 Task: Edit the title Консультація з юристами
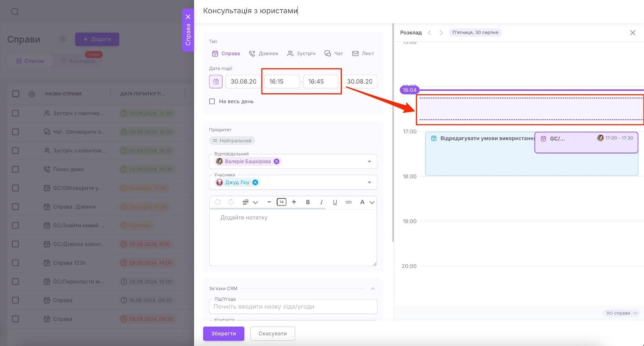point(250,11)
